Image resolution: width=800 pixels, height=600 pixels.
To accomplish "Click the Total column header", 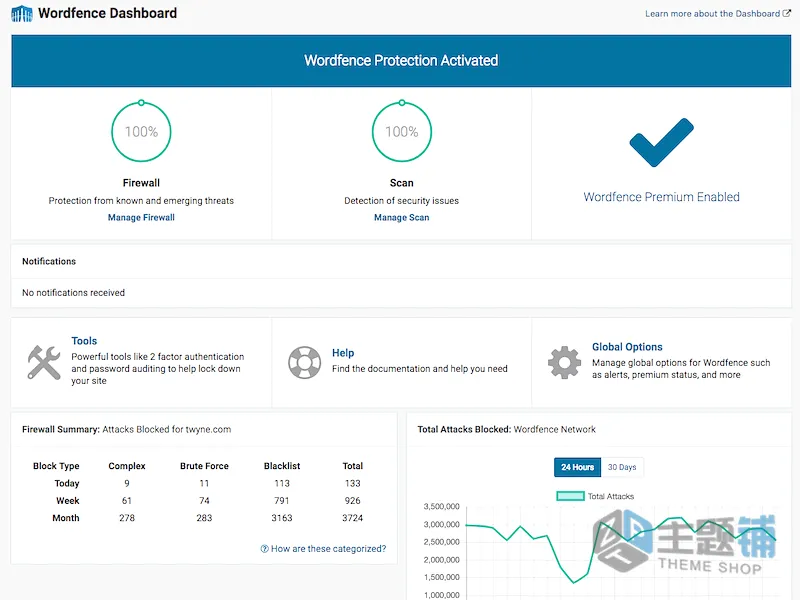I will click(x=353, y=466).
